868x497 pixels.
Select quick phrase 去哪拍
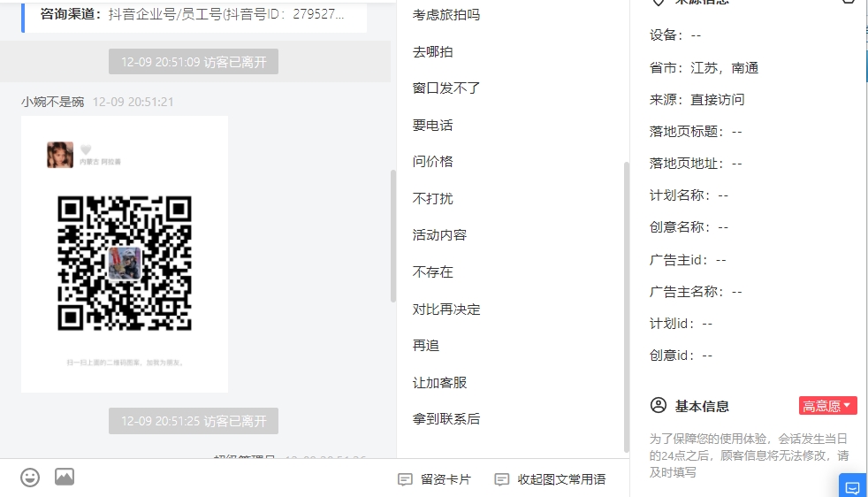(x=432, y=51)
